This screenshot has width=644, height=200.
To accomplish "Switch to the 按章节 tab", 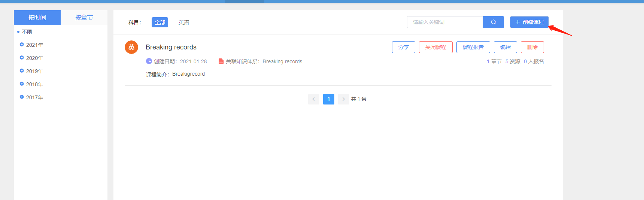I will [x=84, y=18].
